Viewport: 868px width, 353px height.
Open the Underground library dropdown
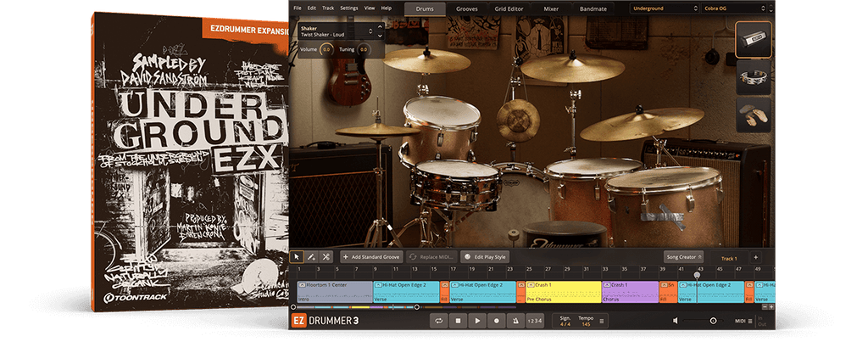[x=665, y=8]
